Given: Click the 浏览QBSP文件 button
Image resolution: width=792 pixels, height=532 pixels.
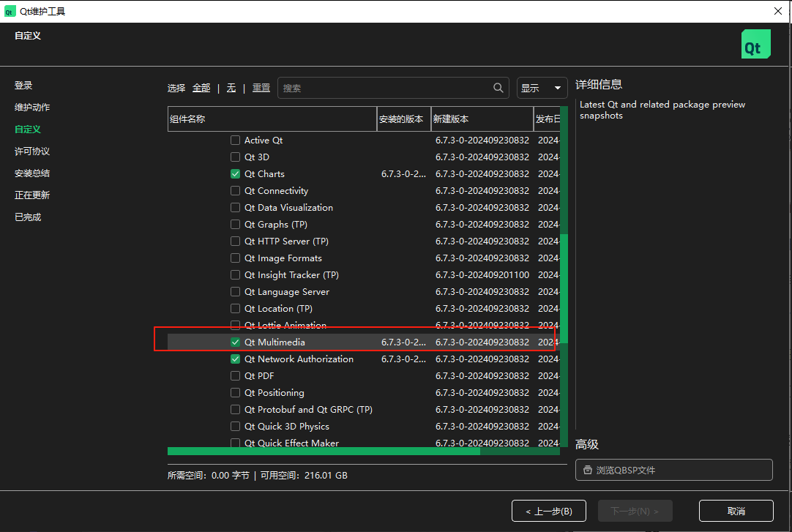Looking at the screenshot, I should [x=674, y=470].
